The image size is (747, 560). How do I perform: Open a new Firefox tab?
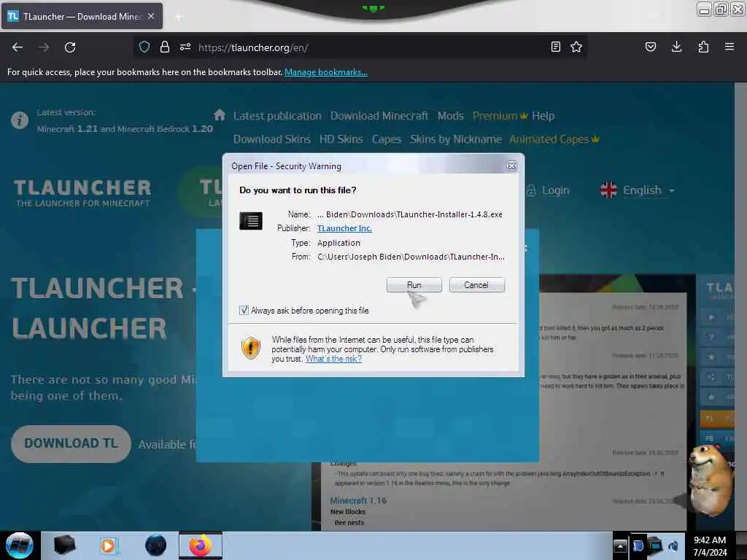tap(179, 17)
